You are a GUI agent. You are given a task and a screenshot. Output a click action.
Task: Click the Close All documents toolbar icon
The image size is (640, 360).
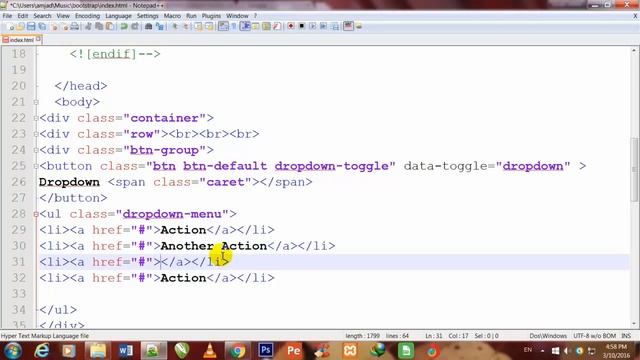coord(64,27)
